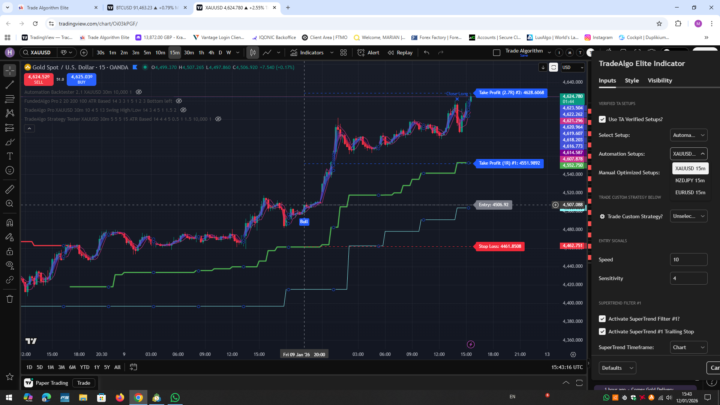Collapse the indicator legend arrow
Viewport: 720px width, 405px height.
tap(29, 129)
